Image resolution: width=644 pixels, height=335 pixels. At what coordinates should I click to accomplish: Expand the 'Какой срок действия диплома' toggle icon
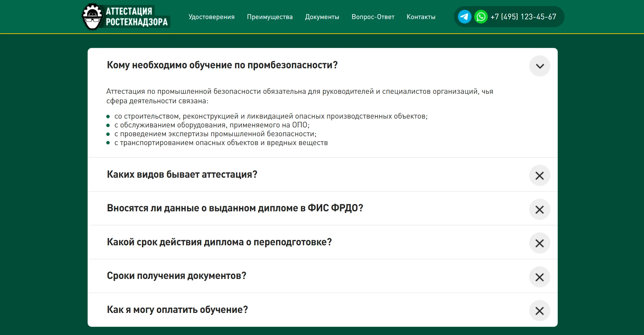(539, 243)
